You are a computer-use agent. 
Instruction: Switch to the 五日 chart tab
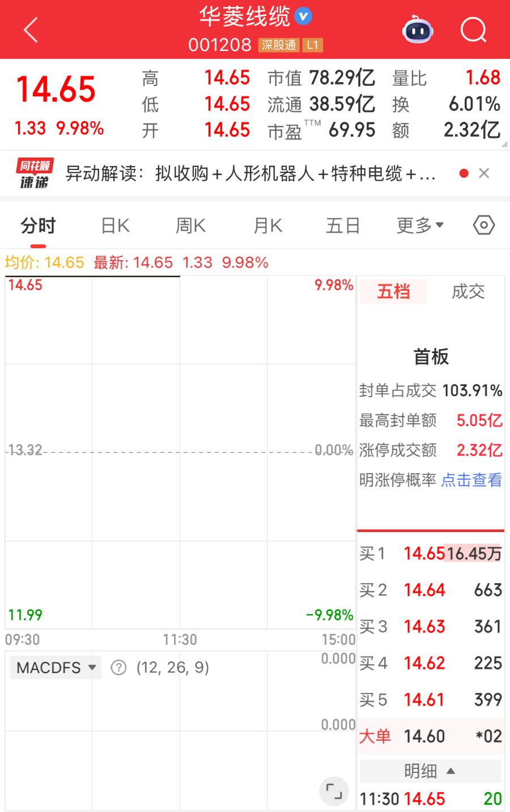point(343,226)
